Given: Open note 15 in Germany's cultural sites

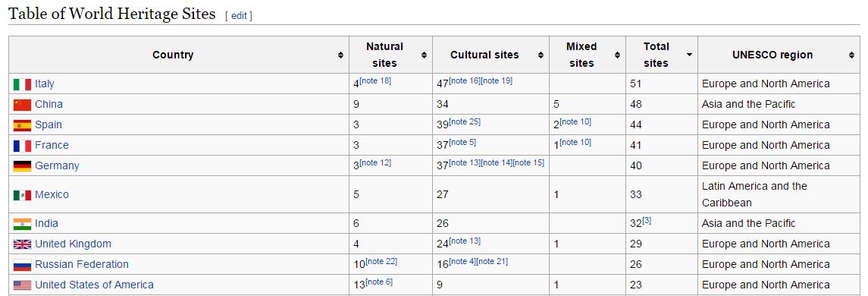Looking at the screenshot, I should point(528,163).
